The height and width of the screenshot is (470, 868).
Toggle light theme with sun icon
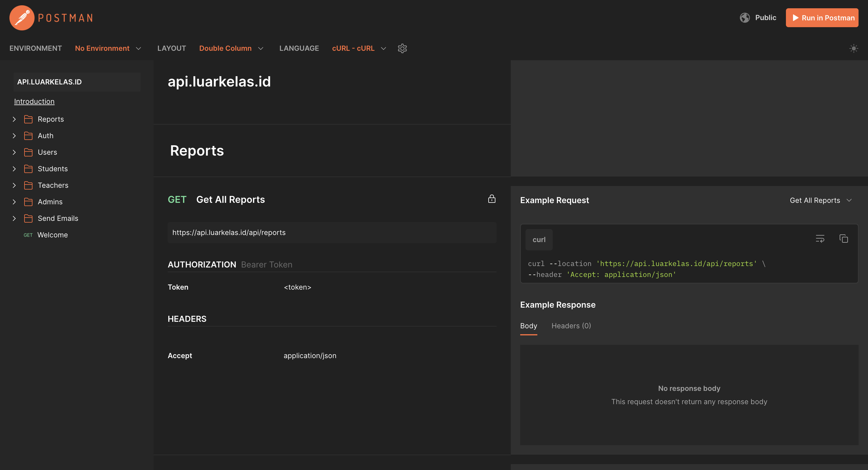coord(853,48)
